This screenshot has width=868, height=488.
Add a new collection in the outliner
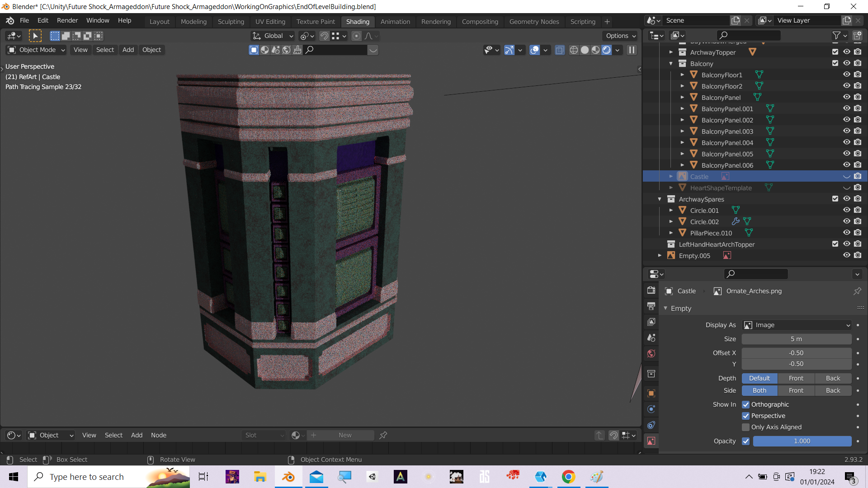857,35
